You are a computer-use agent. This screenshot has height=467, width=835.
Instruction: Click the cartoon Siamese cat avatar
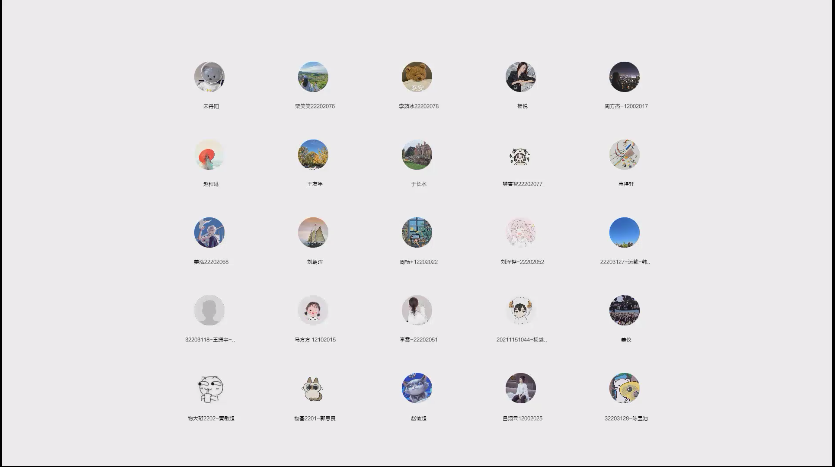coord(313,388)
